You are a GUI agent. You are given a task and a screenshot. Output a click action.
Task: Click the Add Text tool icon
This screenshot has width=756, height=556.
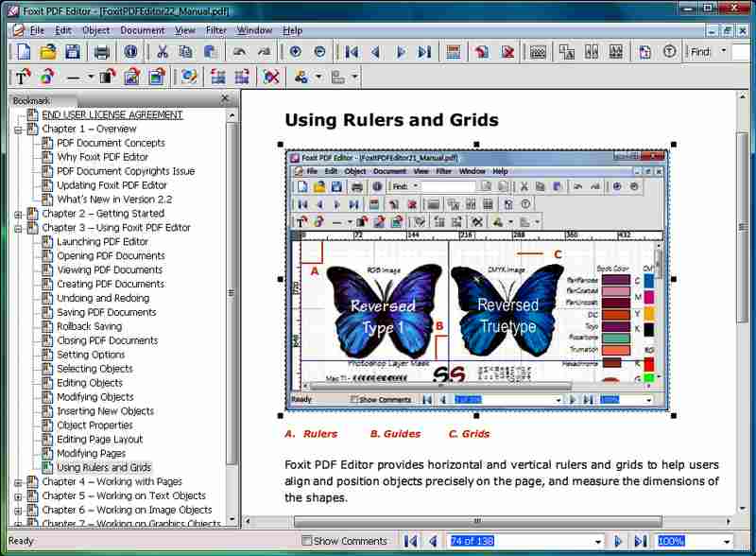tap(23, 77)
